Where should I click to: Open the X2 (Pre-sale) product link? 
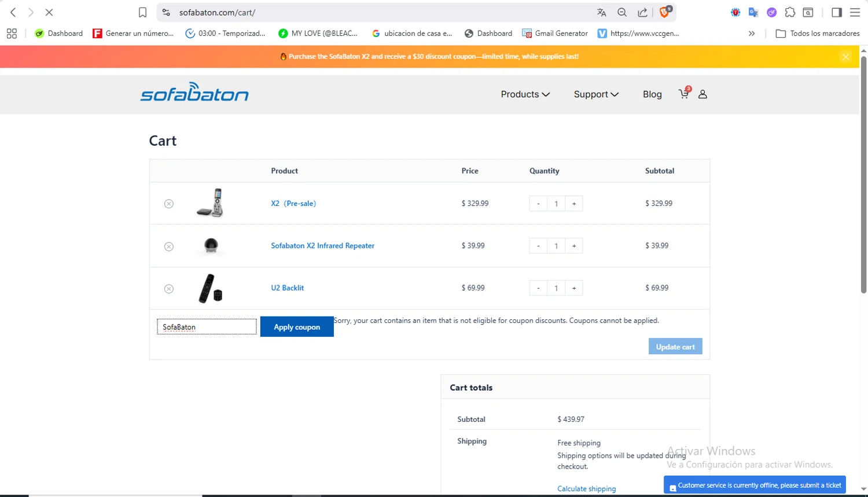[x=293, y=204]
